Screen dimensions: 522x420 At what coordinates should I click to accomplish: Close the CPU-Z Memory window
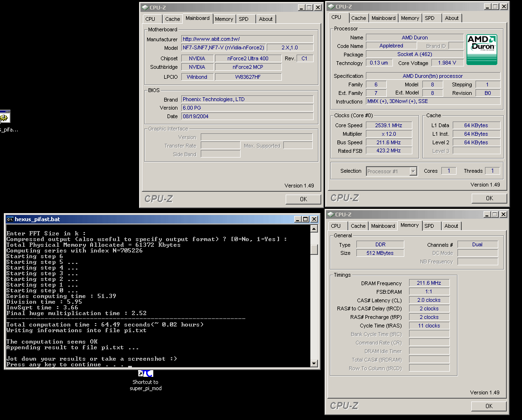pyautogui.click(x=503, y=215)
